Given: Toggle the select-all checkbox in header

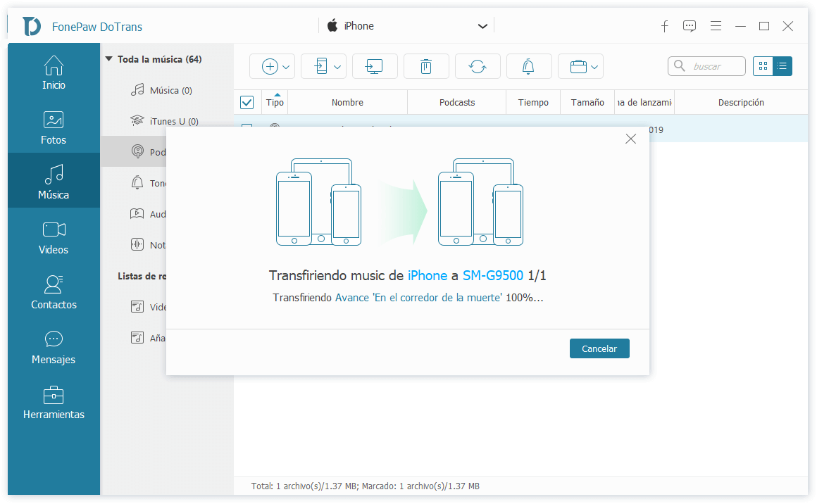Looking at the screenshot, I should (247, 102).
